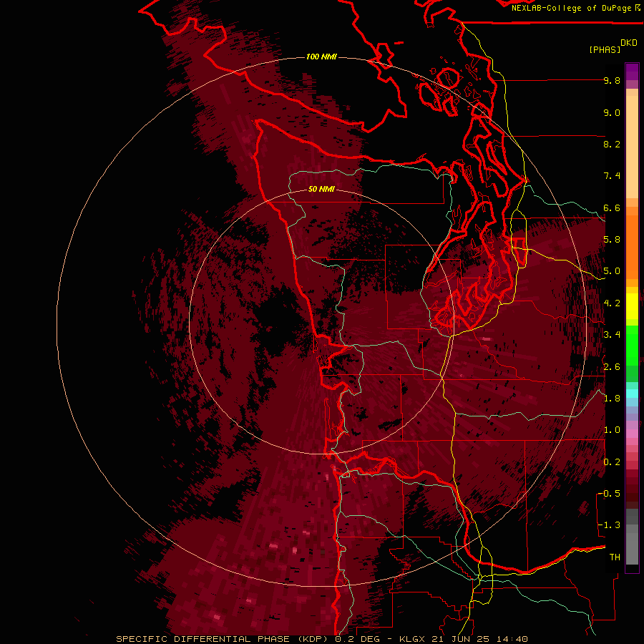644x644 pixels.
Task: Click the 100 NMI range ring label
Action: click(321, 57)
